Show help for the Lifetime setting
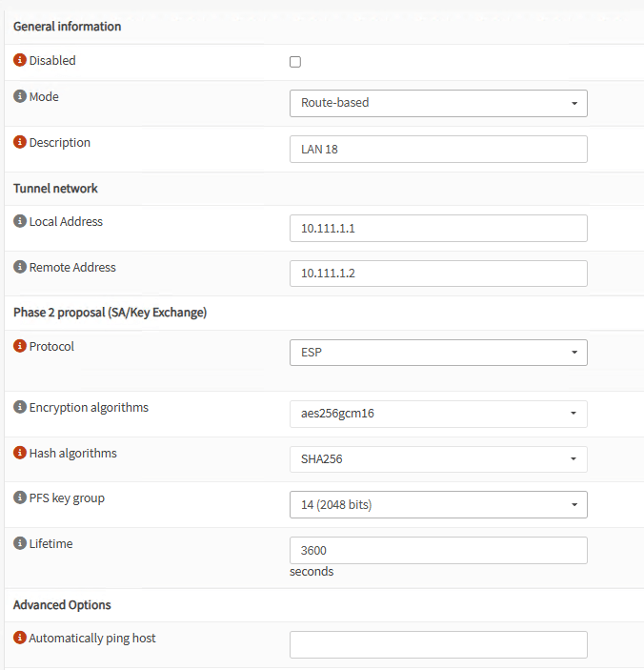This screenshot has width=644, height=670. coord(20,543)
